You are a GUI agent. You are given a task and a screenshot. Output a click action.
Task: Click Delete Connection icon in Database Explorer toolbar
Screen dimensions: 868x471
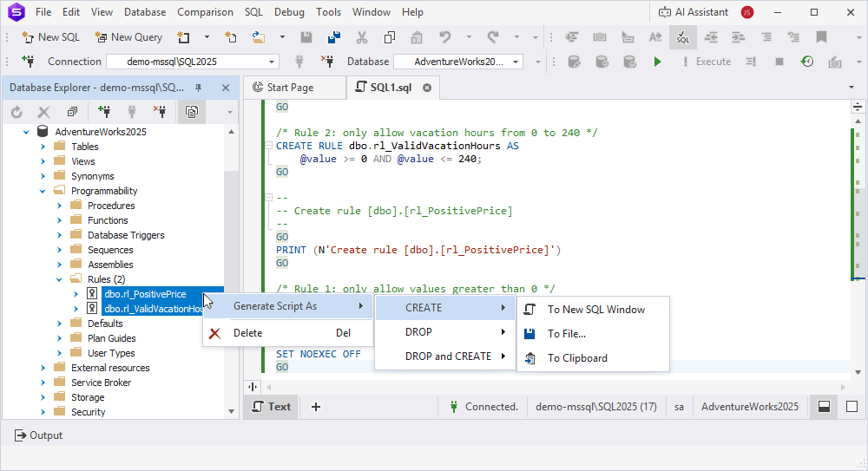click(x=160, y=112)
